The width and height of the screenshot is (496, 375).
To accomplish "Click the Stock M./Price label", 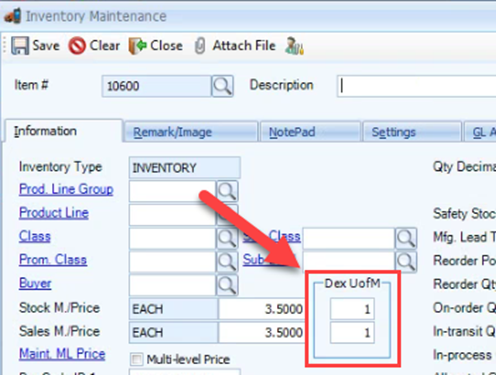I will [x=59, y=307].
